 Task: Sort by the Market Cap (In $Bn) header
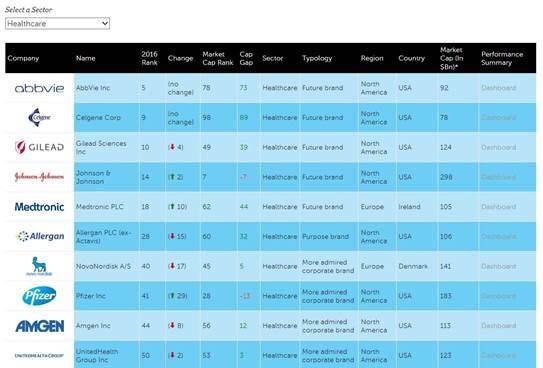tap(452, 58)
